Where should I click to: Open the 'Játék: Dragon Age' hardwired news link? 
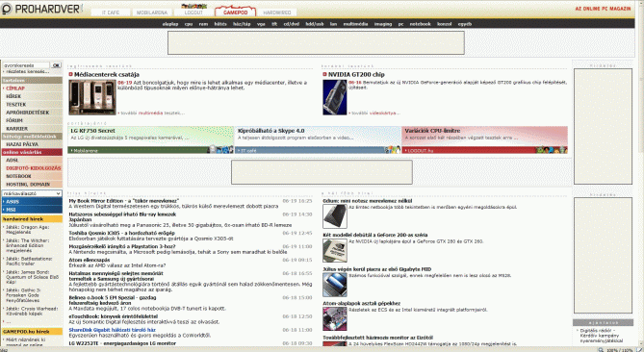coord(27,229)
